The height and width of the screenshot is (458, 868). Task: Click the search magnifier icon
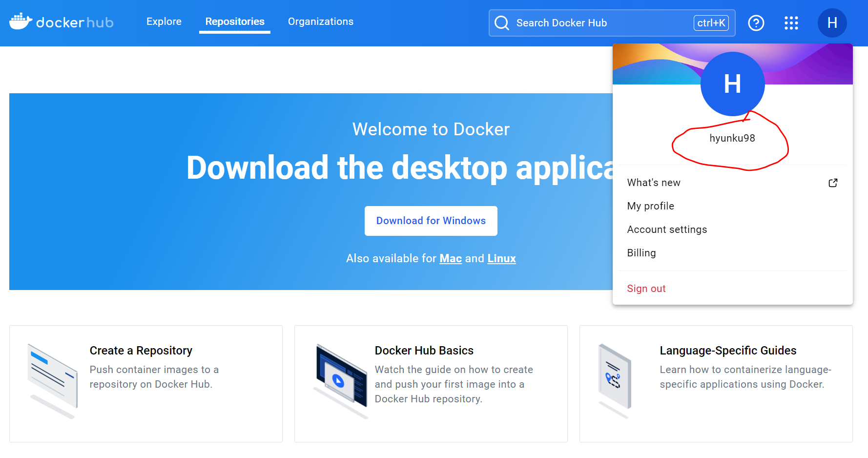pos(501,22)
